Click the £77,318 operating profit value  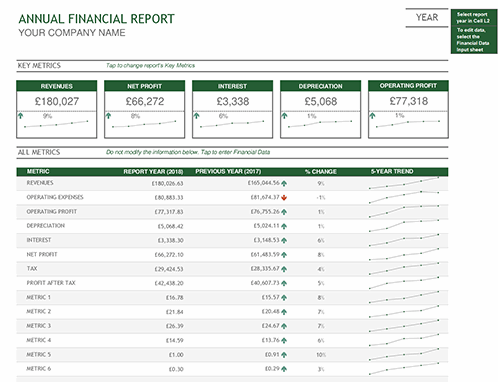(409, 101)
